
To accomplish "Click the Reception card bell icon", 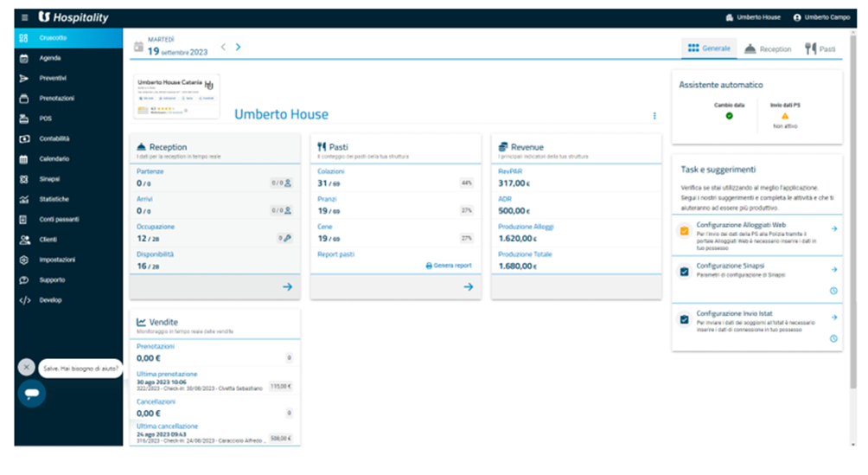I will (141, 147).
